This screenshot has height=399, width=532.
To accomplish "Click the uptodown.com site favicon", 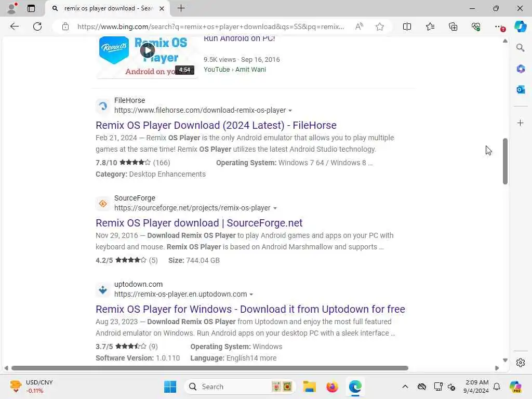I will coord(103,290).
